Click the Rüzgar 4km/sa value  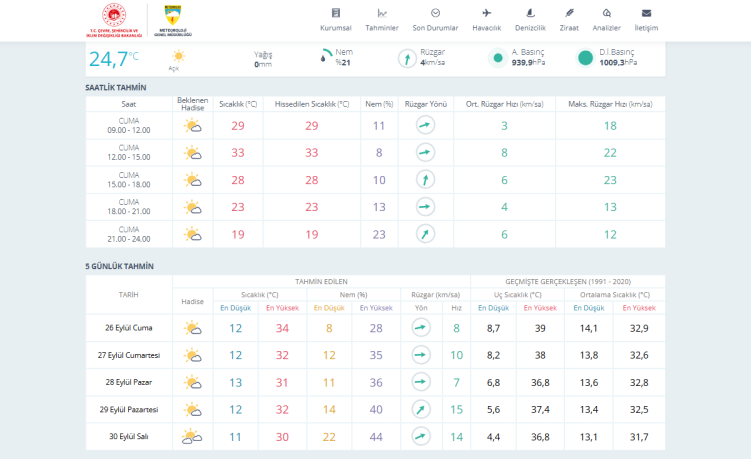pos(432,63)
